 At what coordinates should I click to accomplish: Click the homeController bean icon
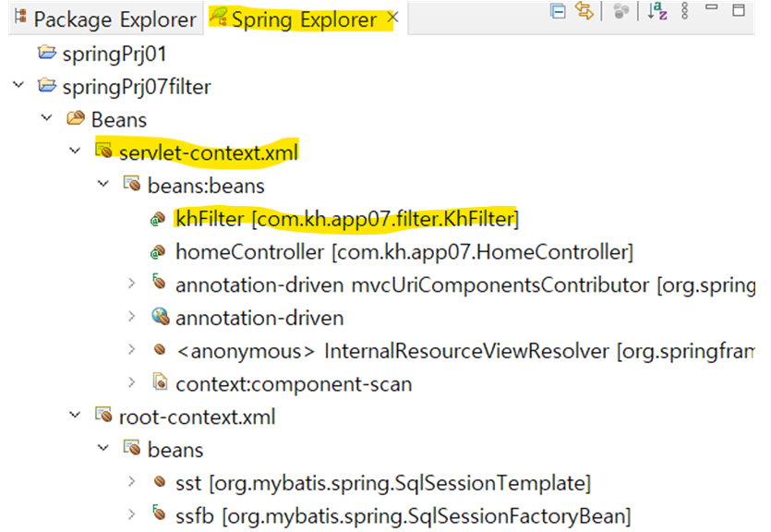tap(157, 252)
